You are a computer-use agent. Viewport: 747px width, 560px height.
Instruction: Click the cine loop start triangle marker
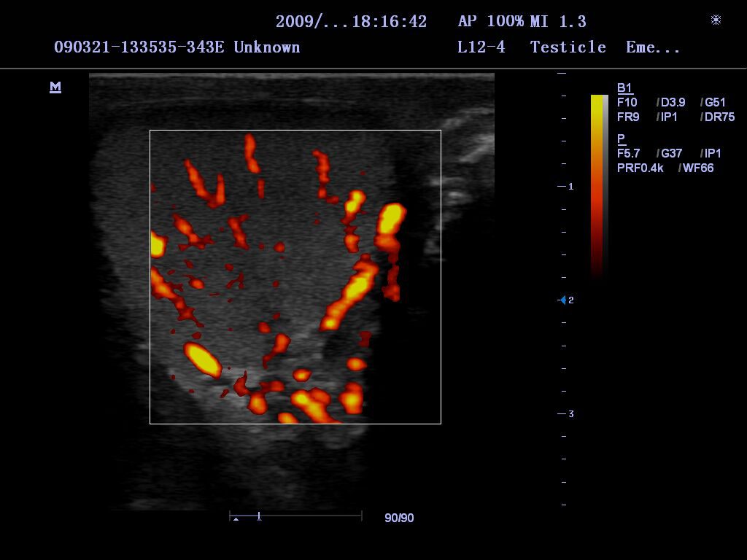coord(236,518)
